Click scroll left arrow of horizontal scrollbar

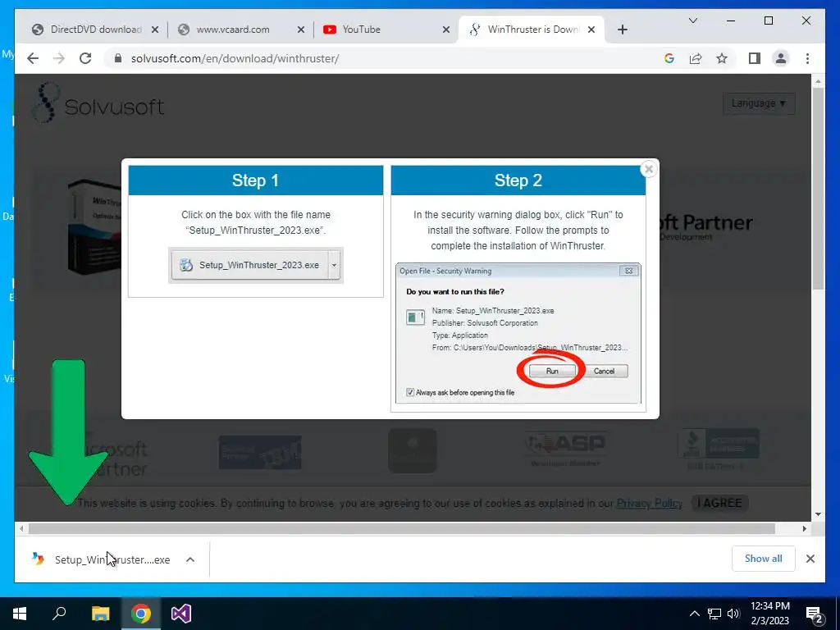click(x=21, y=529)
